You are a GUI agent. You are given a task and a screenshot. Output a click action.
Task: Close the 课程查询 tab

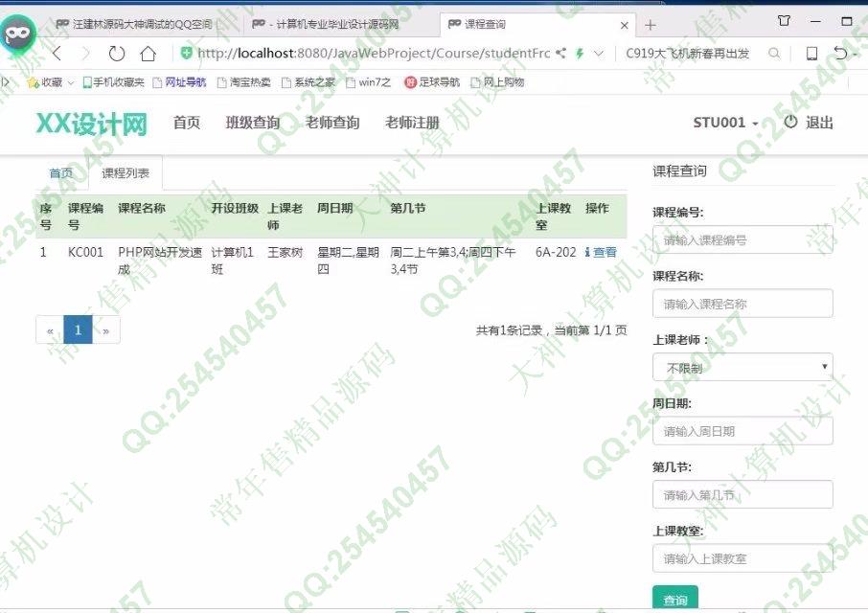point(624,25)
